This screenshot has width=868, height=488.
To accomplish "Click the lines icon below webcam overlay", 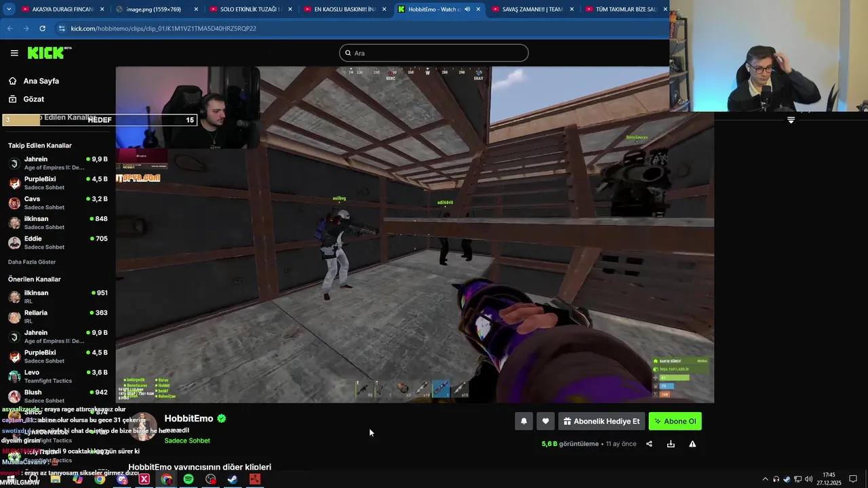I will [791, 120].
